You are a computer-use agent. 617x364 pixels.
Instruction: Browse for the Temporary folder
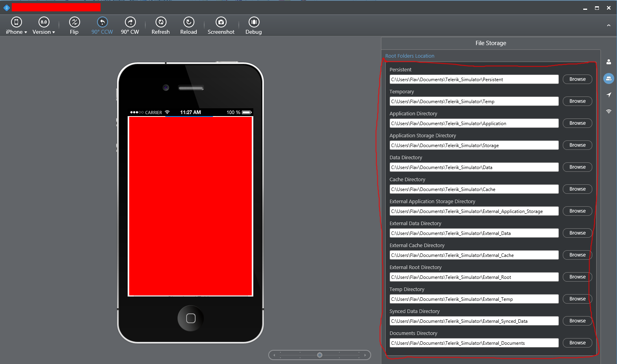(x=577, y=101)
